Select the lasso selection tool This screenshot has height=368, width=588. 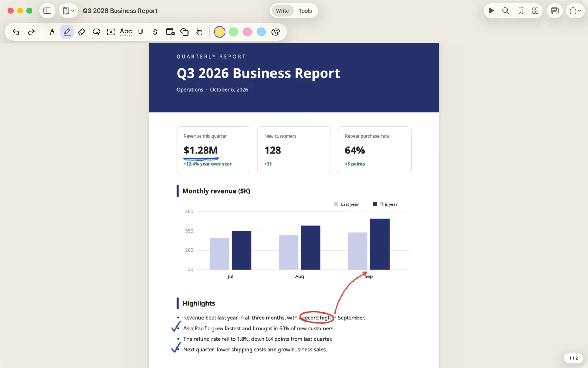tap(96, 32)
